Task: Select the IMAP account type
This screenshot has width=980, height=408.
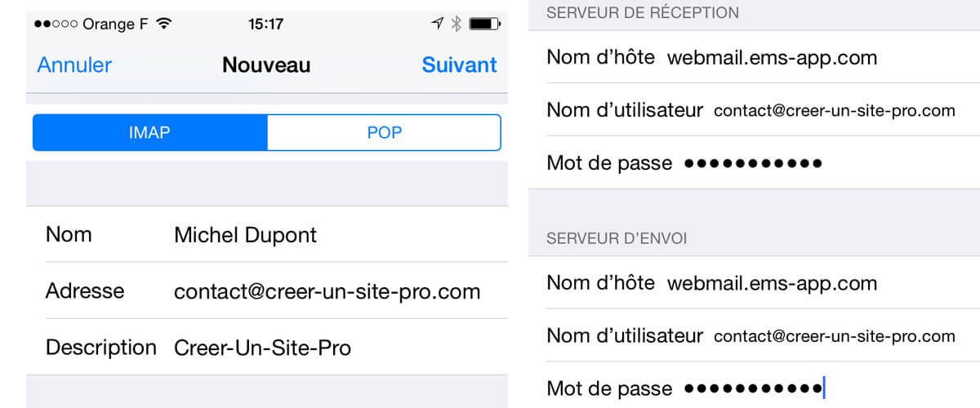Action: pyautogui.click(x=149, y=132)
